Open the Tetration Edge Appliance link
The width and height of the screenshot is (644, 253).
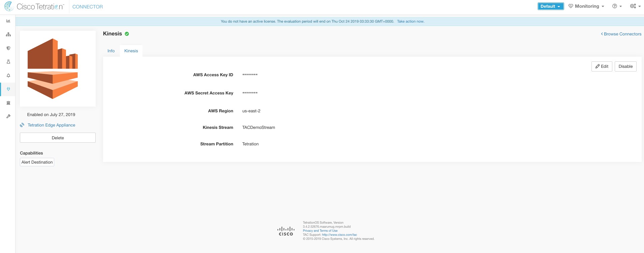tap(51, 125)
